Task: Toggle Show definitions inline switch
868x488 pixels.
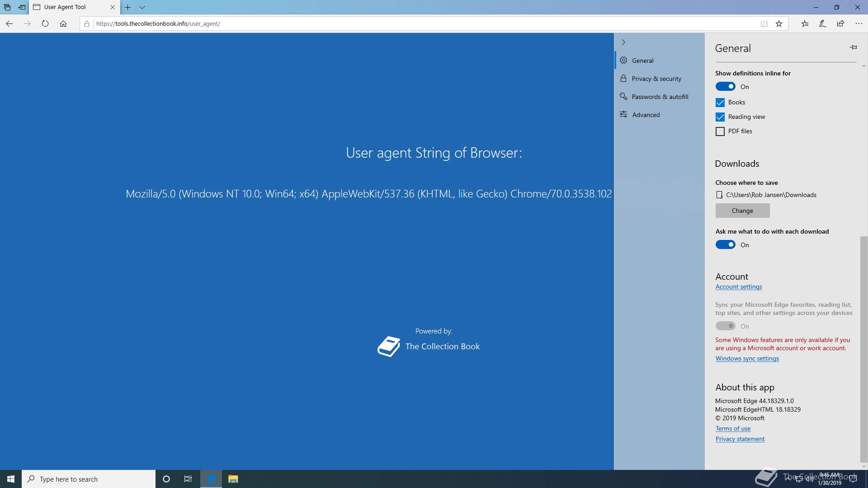Action: [x=726, y=86]
